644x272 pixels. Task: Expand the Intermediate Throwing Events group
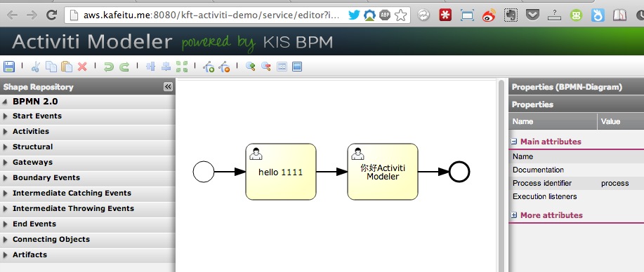[x=5, y=208]
